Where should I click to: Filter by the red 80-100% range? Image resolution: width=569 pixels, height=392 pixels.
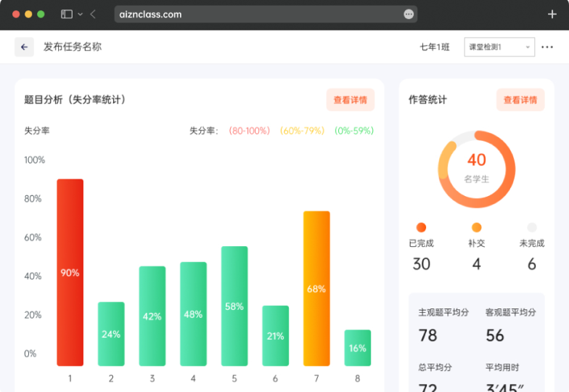(x=249, y=131)
